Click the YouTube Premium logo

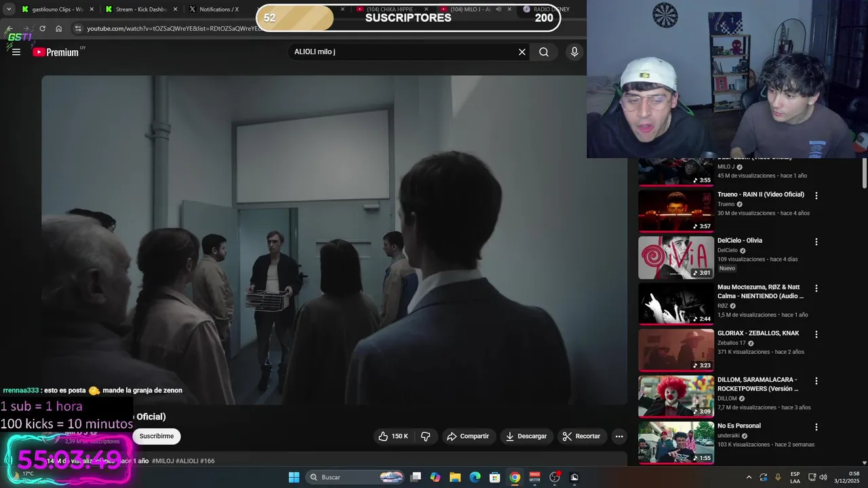(56, 52)
